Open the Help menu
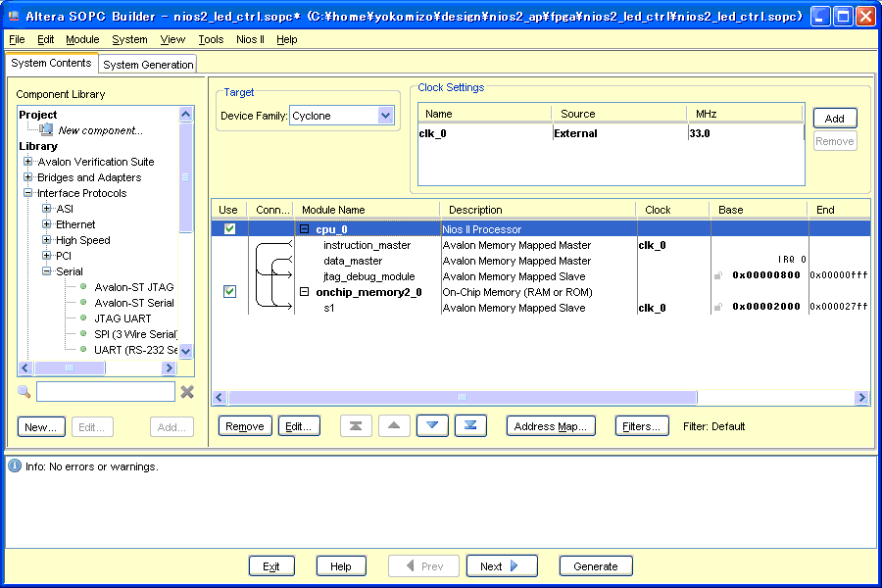Screen dimensions: 882x588 (x=287, y=39)
